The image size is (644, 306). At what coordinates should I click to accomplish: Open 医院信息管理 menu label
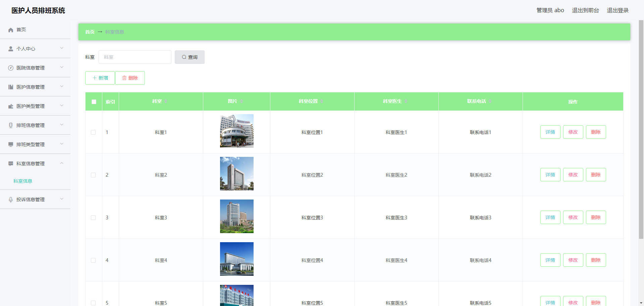31,68
